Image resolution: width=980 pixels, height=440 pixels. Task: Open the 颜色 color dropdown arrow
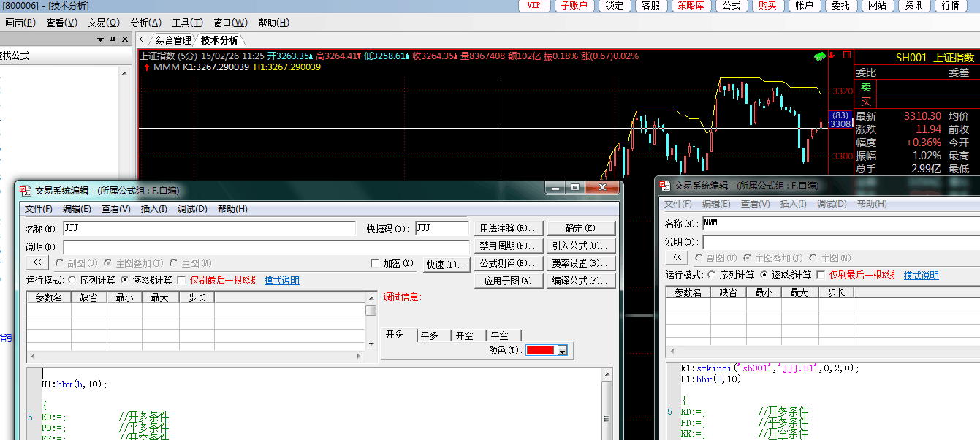click(x=562, y=351)
